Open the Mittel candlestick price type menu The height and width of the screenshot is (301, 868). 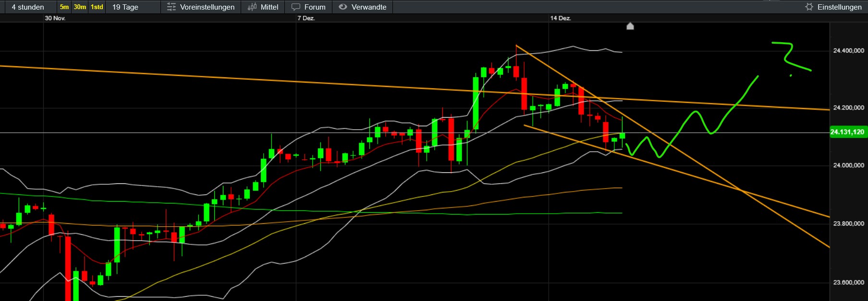pyautogui.click(x=263, y=7)
